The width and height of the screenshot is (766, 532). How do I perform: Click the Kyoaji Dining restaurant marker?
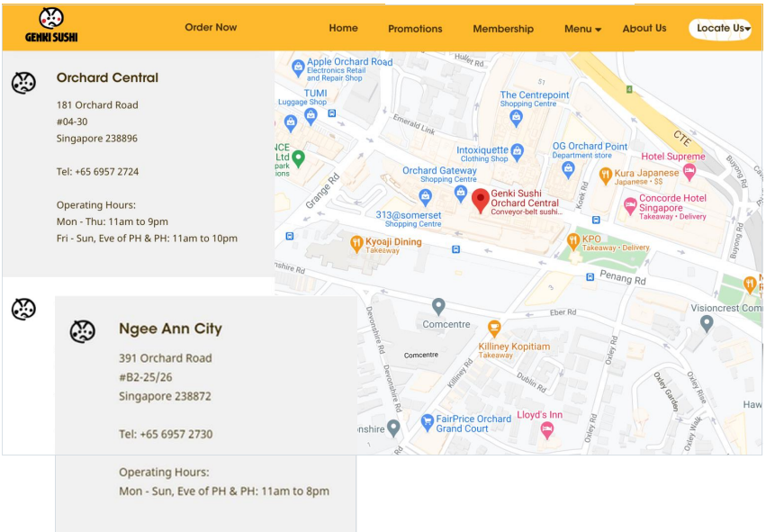click(x=356, y=244)
